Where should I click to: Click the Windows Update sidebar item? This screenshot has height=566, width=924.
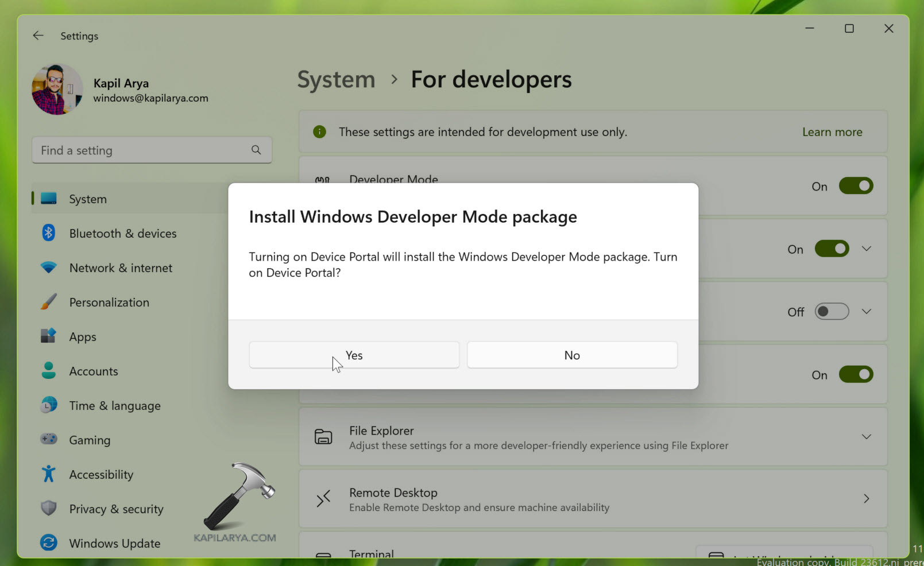coord(115,543)
